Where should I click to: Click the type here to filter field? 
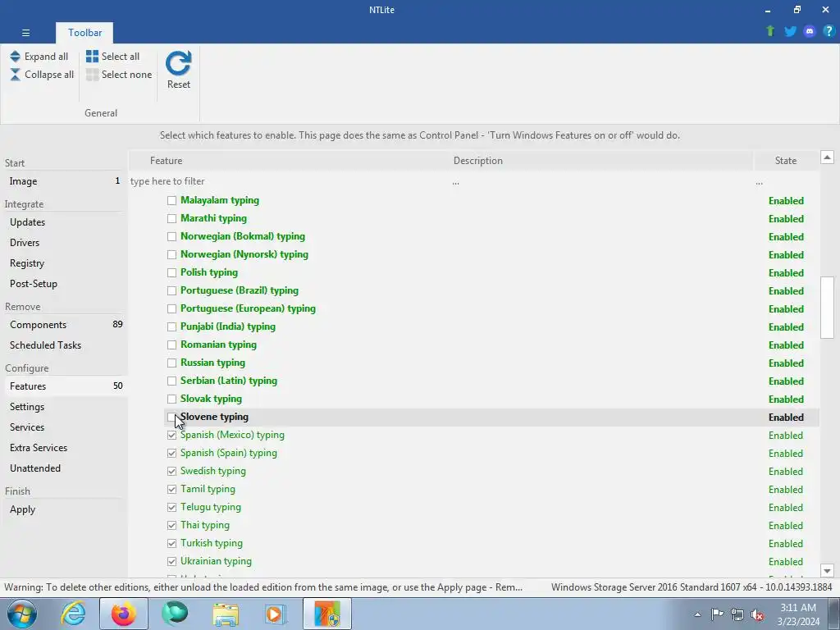(x=290, y=181)
